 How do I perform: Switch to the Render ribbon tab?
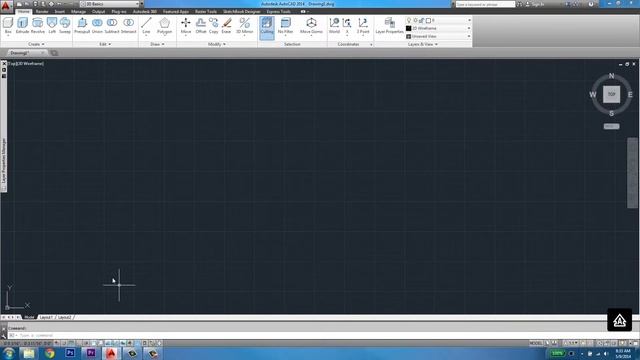tap(42, 11)
